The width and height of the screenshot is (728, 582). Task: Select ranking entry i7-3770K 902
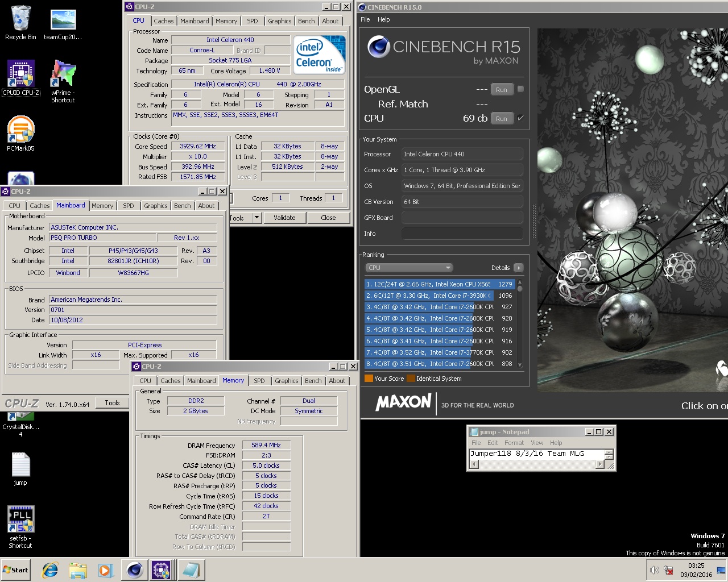[439, 352]
